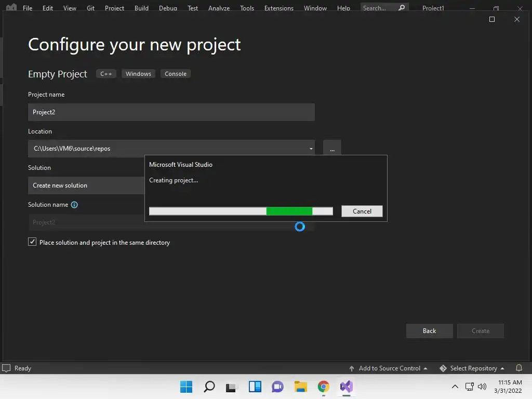Open the Help menu

pos(343,8)
